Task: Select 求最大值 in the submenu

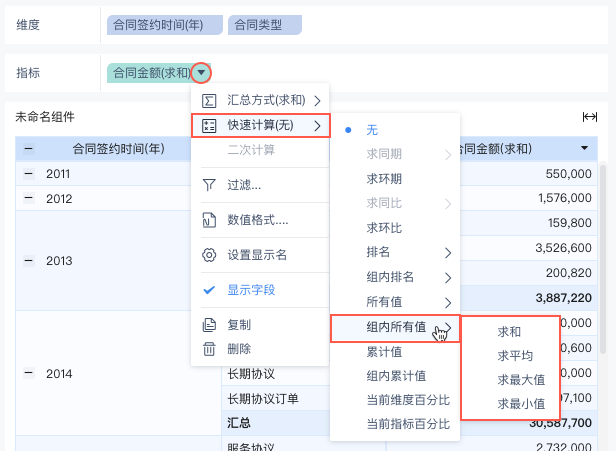Action: pyautogui.click(x=510, y=380)
